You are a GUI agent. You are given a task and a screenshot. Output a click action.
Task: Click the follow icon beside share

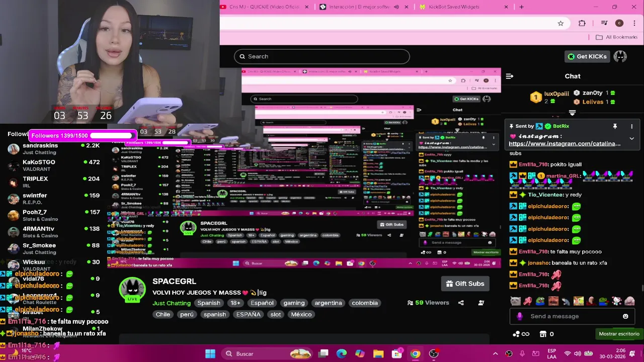tap(481, 303)
